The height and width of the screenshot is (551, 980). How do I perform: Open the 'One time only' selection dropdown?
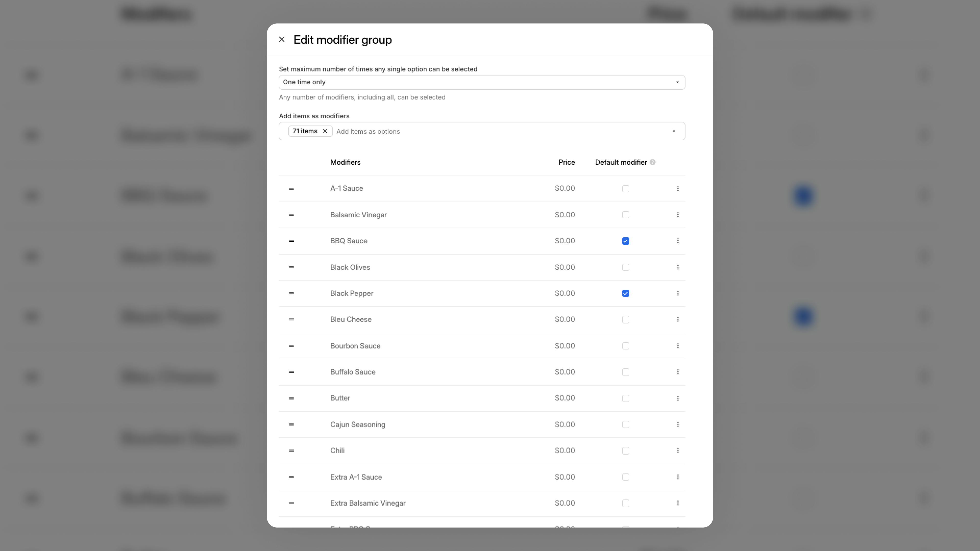482,82
